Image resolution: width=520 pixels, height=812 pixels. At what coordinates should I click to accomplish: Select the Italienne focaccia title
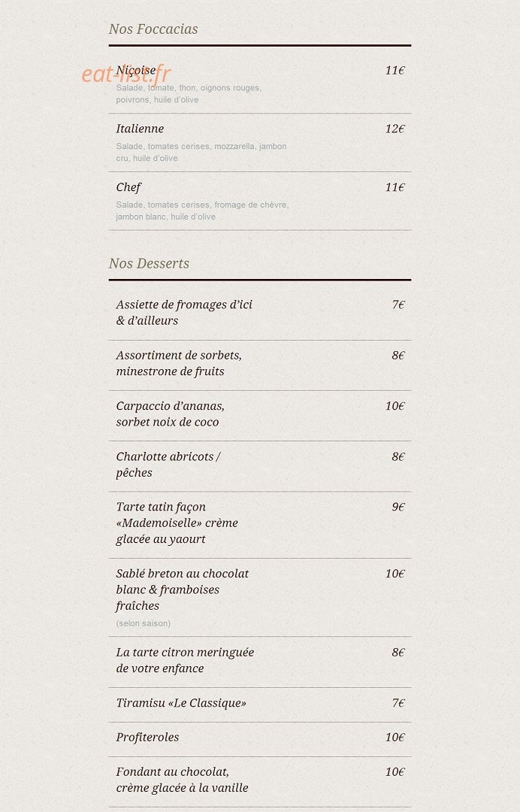tap(140, 129)
